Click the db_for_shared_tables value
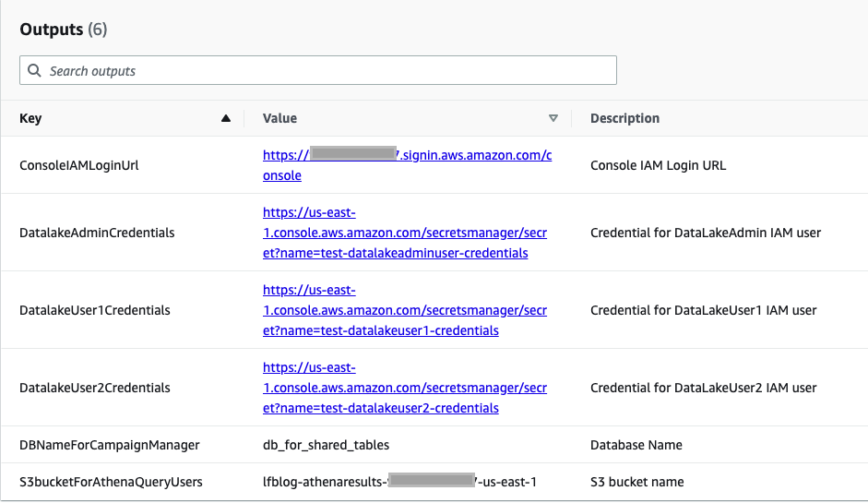 click(x=326, y=445)
